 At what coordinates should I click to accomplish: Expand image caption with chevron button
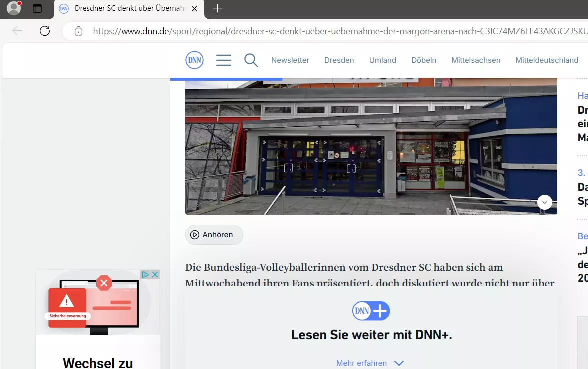tap(545, 202)
